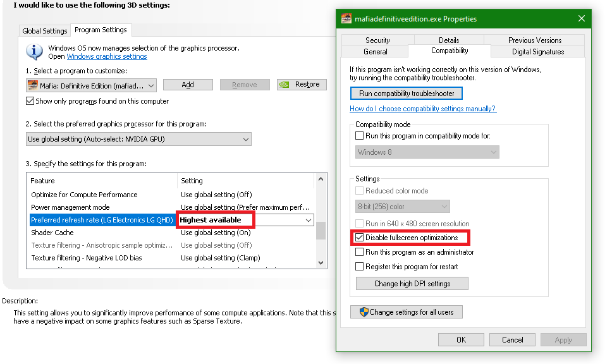Click the info icon beside Windows OS notice
This screenshot has height=364, width=612.
coord(34,52)
